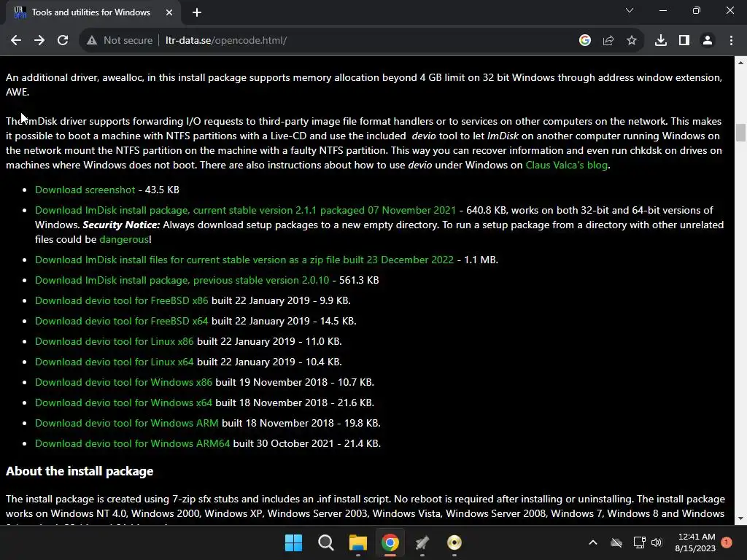The width and height of the screenshot is (747, 560).
Task: Open the disc app icon in taskbar
Action: click(x=454, y=542)
